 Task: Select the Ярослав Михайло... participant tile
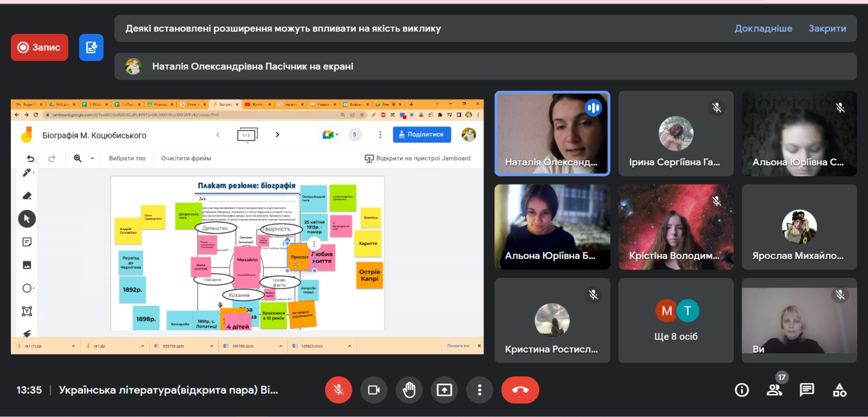799,227
